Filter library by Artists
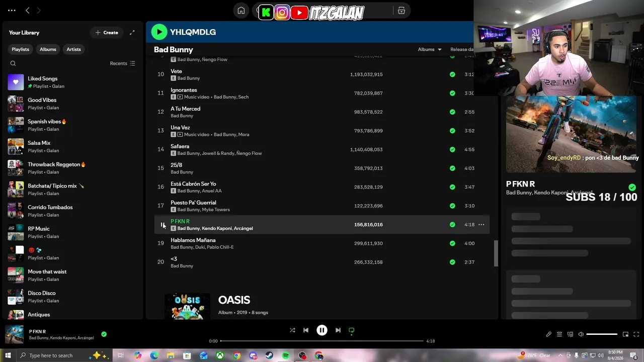644x362 pixels. pos(73,49)
